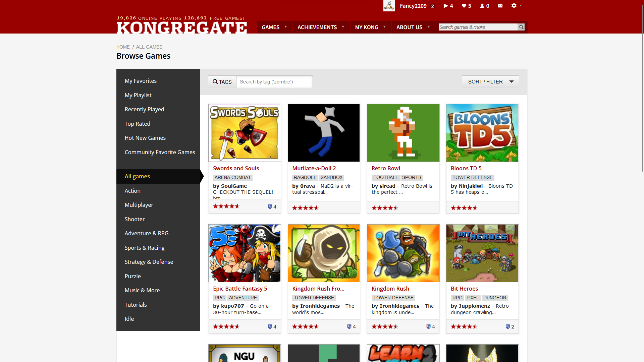The width and height of the screenshot is (644, 362).
Task: Click the playlist play icon in header
Action: point(445,6)
